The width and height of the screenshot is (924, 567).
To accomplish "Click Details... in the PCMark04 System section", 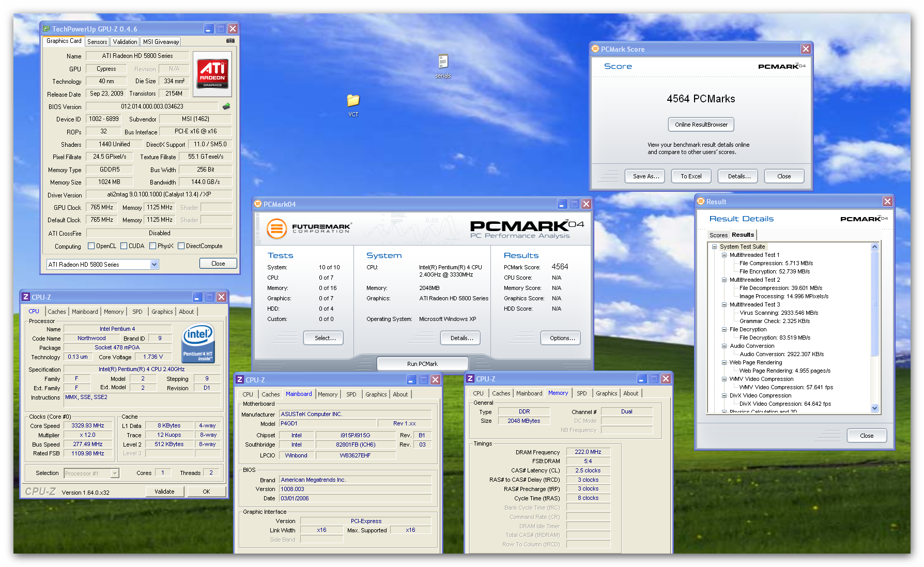I will pos(461,338).
